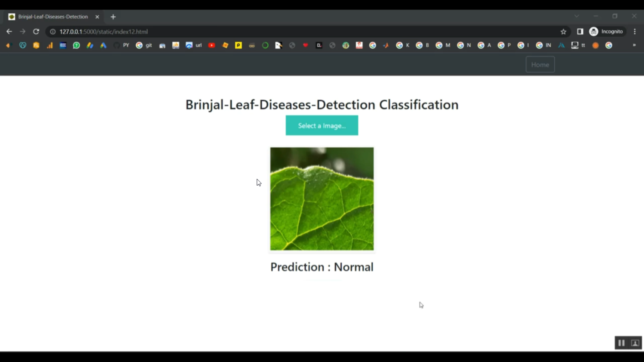The height and width of the screenshot is (362, 644).
Task: Toggle the picture view button beside pause
Action: (x=635, y=343)
